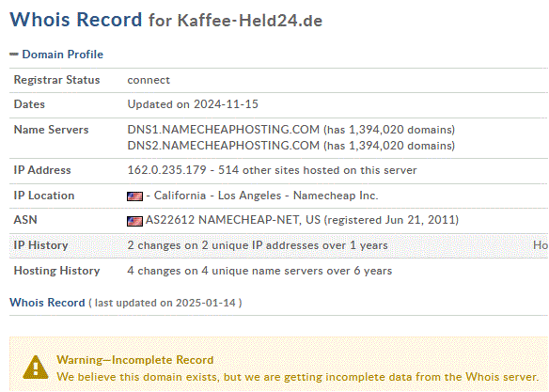Click the US flag in IP Location row

pos(134,196)
